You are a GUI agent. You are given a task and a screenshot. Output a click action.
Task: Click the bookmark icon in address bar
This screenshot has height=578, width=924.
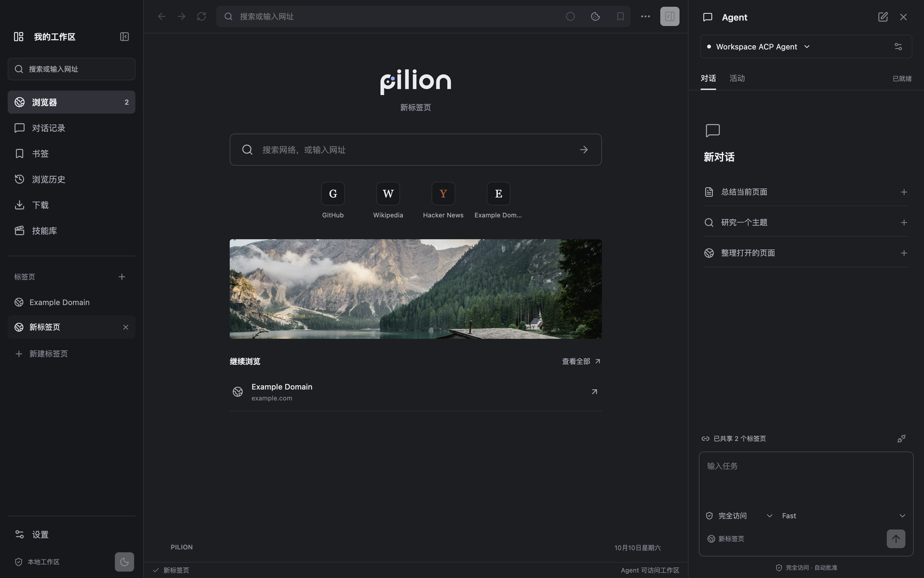(620, 16)
